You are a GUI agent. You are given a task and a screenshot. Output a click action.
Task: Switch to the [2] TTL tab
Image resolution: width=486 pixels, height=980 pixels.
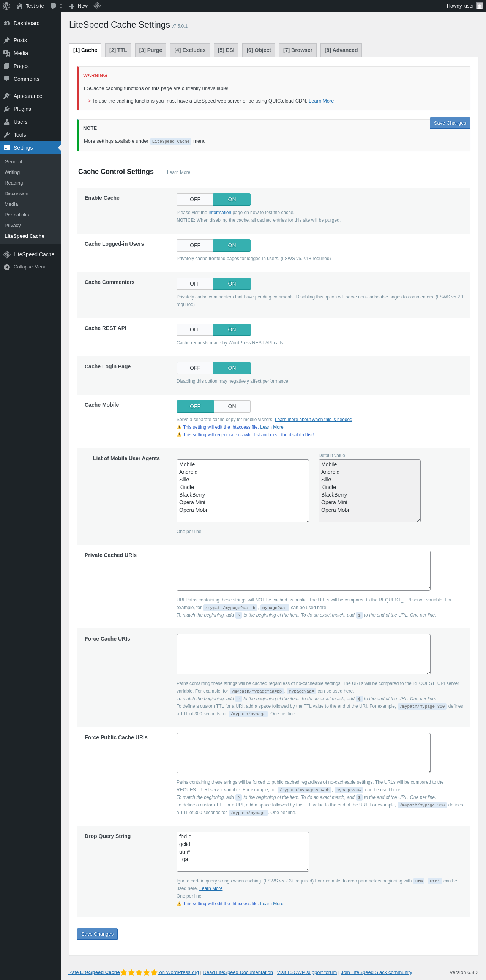tap(118, 50)
